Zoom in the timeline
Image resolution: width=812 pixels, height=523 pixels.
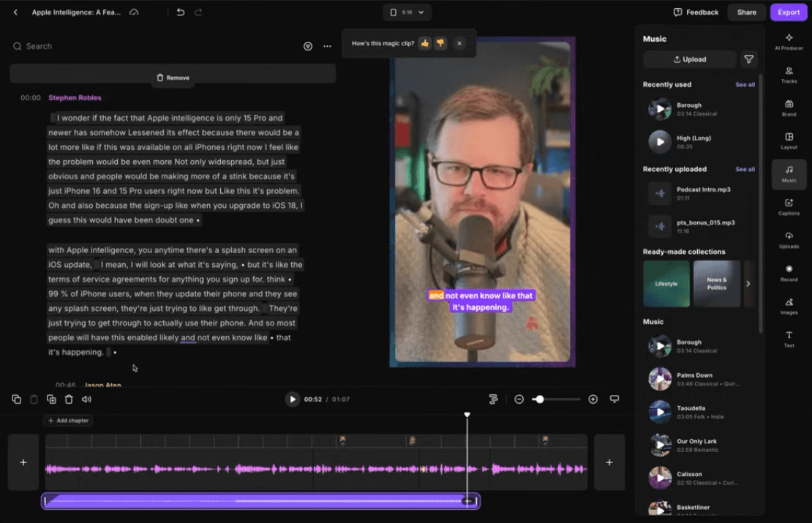pyautogui.click(x=593, y=399)
